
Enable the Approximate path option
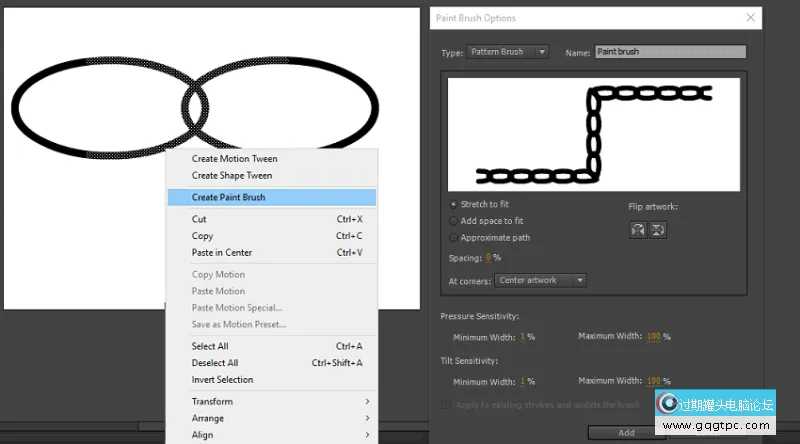454,238
